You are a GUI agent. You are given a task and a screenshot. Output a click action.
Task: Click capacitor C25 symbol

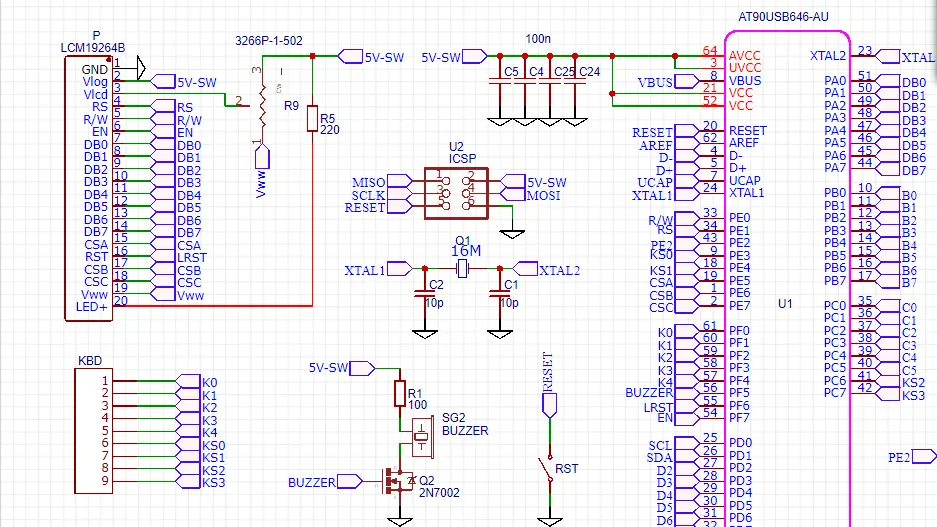550,81
